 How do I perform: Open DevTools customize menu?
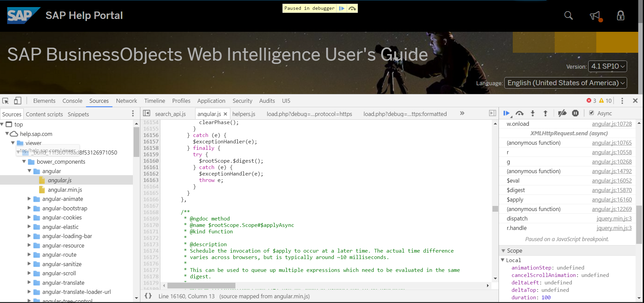point(622,101)
